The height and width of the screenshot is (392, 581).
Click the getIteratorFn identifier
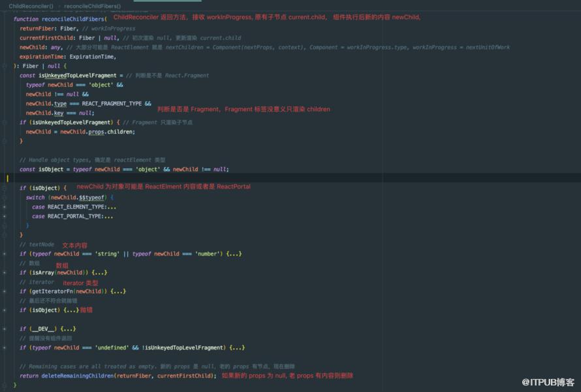pos(51,292)
